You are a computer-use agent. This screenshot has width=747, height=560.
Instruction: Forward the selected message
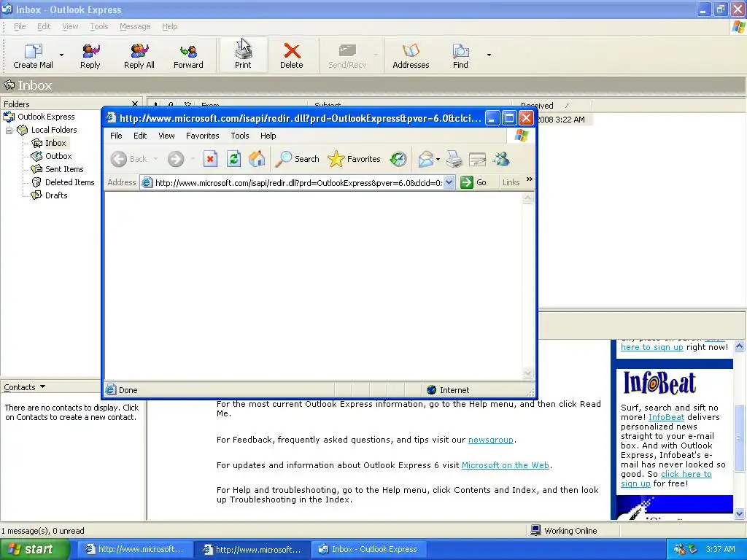[x=188, y=55]
